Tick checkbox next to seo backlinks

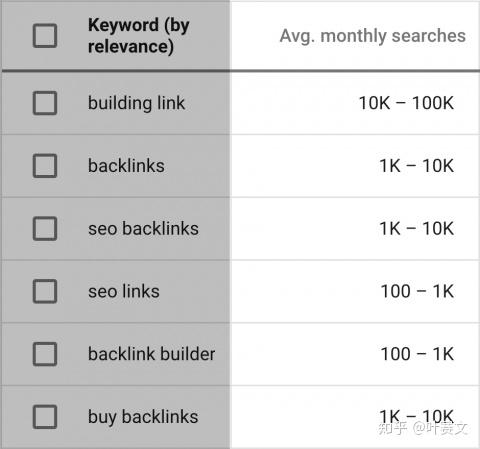[x=45, y=228]
